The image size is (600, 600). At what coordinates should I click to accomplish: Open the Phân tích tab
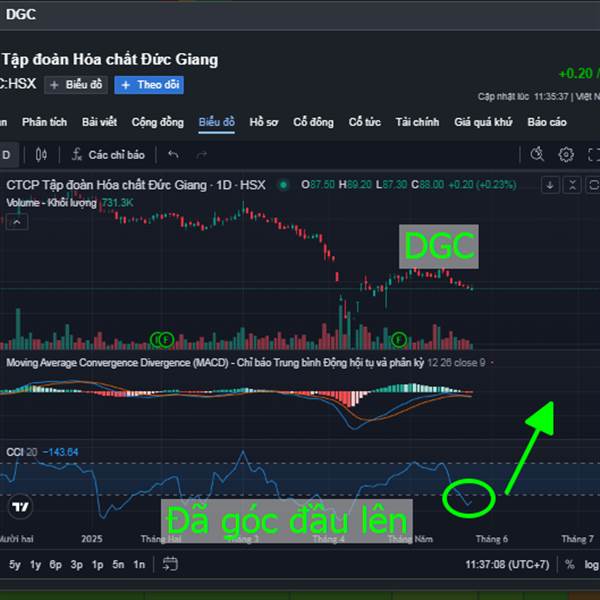click(x=44, y=122)
